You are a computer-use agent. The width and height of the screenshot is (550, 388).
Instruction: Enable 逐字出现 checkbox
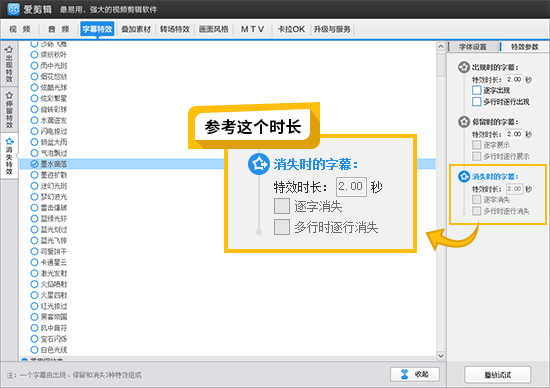coord(476,90)
